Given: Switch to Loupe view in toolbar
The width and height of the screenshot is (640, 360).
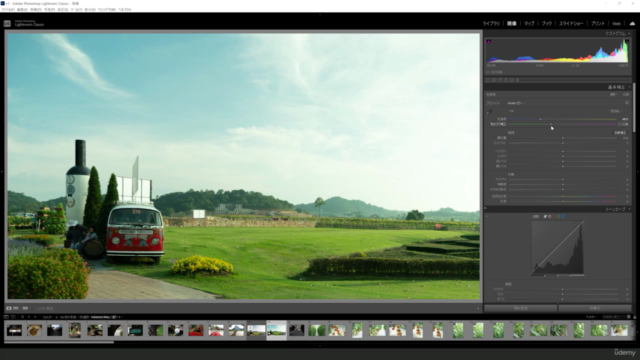Looking at the screenshot, I should tap(9, 308).
